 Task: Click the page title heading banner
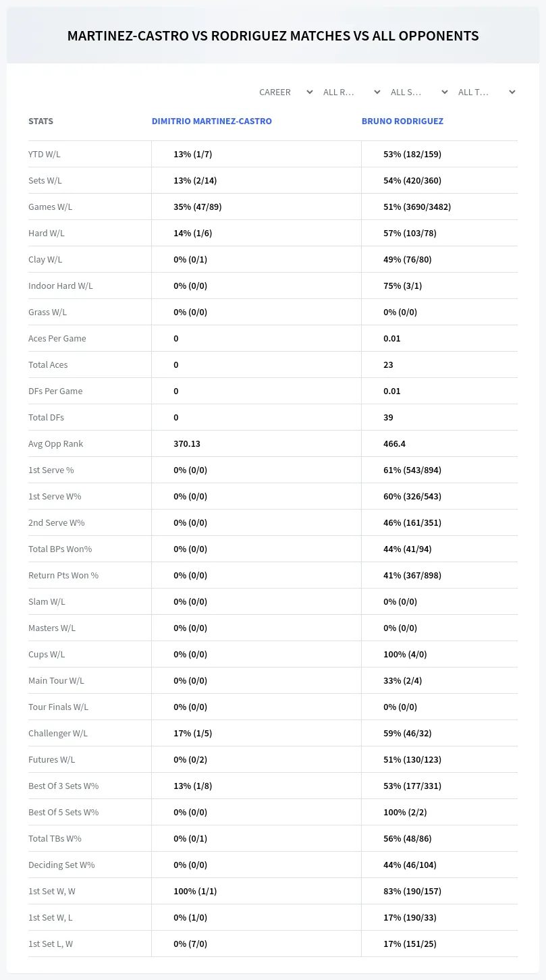pos(273,36)
